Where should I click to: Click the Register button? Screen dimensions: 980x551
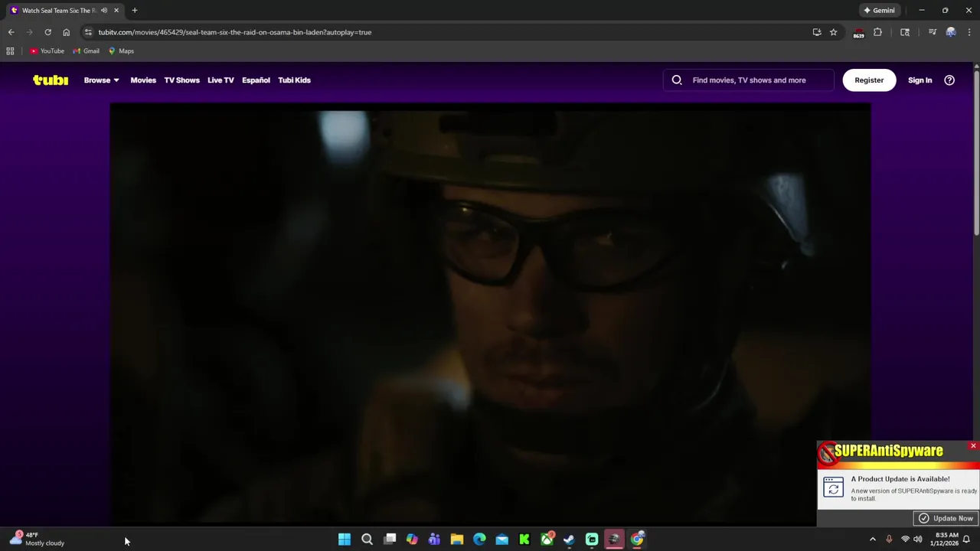869,80
